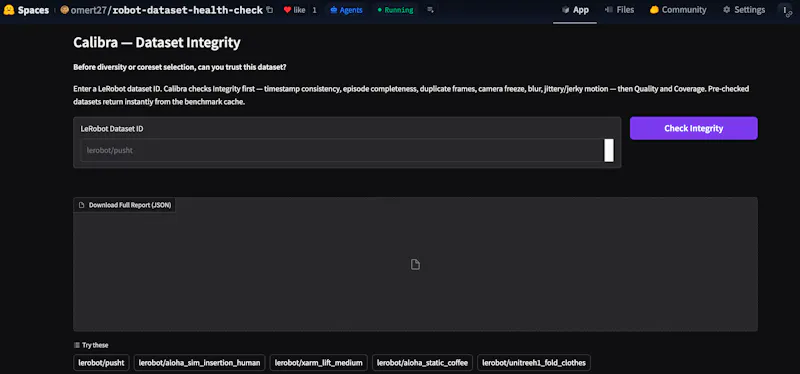Select the file icon in the empty report area
Screen dimensions: 800x374
click(x=415, y=264)
